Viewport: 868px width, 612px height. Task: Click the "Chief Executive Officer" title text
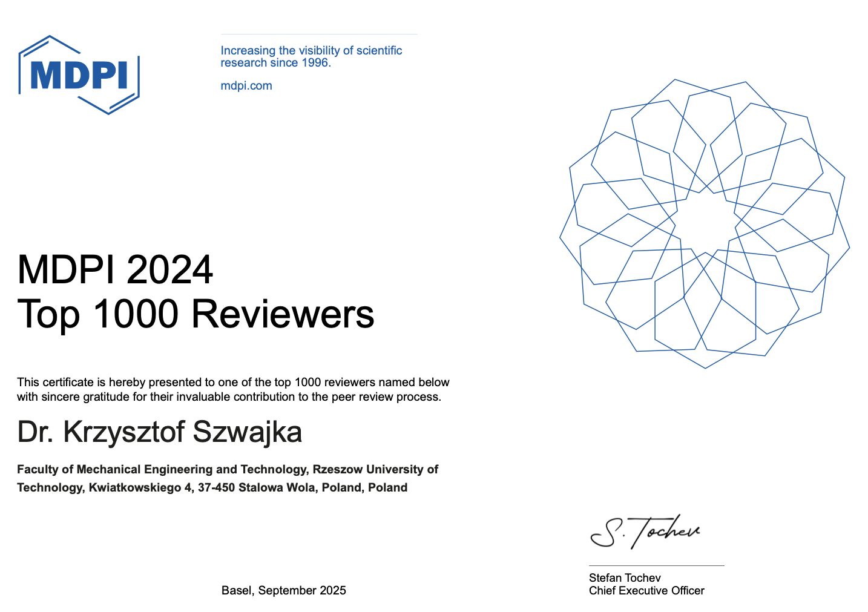click(646, 591)
